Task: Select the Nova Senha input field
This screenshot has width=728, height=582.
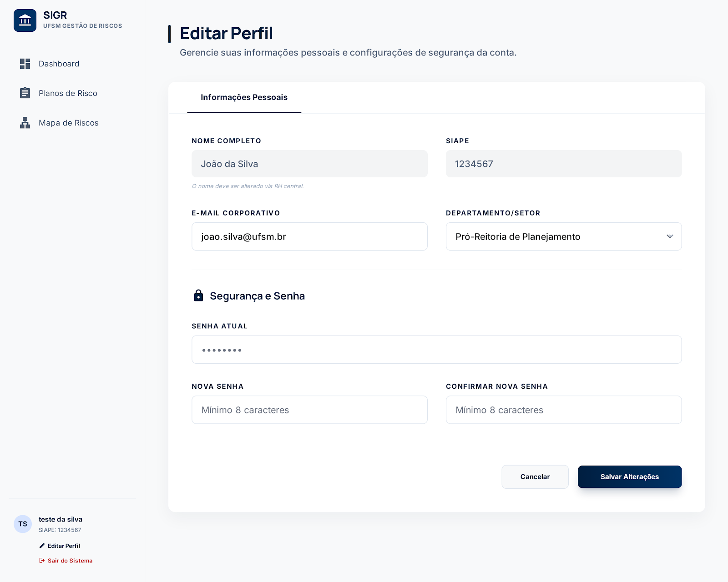Action: [x=309, y=410]
